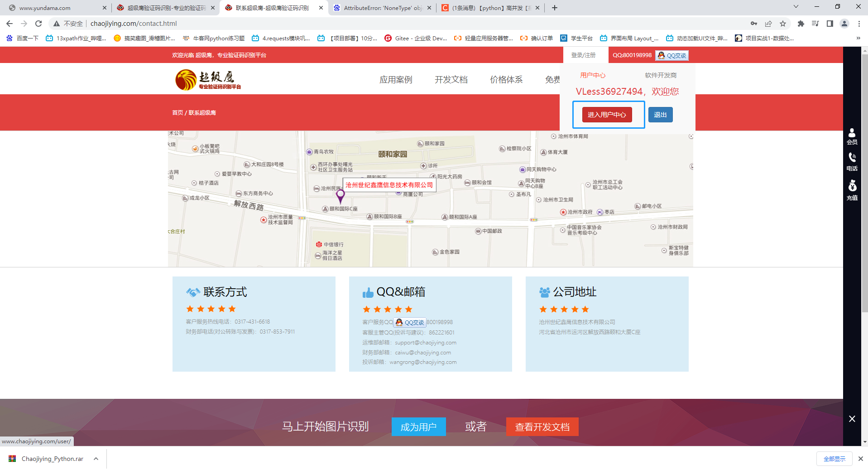Click the 查看开发文档 button
This screenshot has height=470, width=868.
click(x=542, y=426)
